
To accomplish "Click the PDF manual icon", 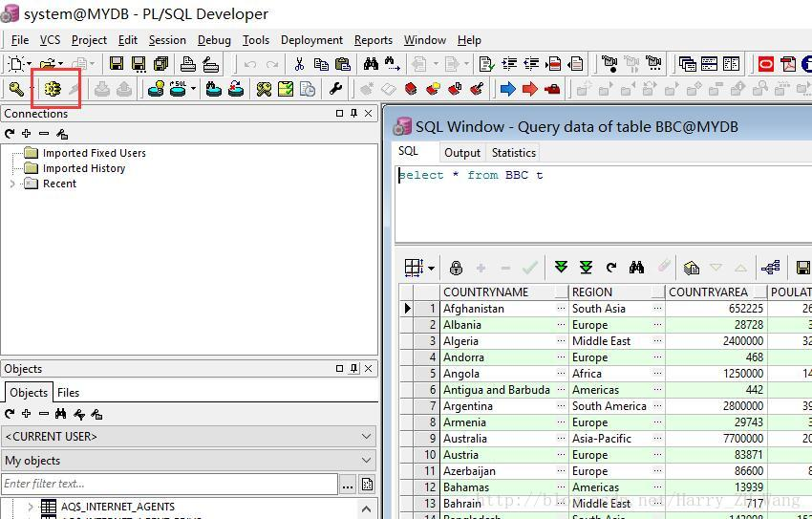I will coord(788,64).
